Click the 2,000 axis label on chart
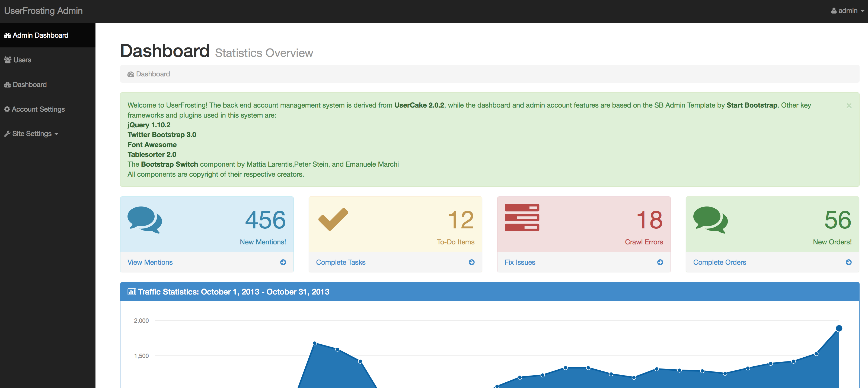Viewport: 868px width, 388px height. pyautogui.click(x=141, y=320)
